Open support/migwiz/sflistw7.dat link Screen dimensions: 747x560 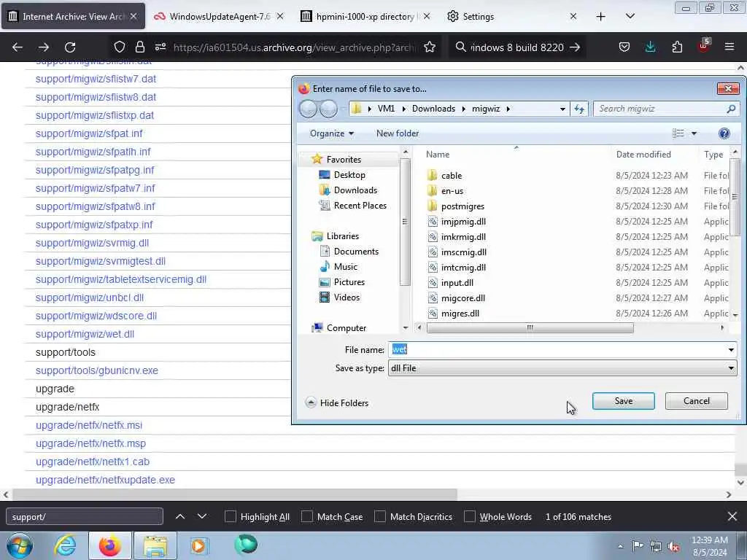(96, 79)
